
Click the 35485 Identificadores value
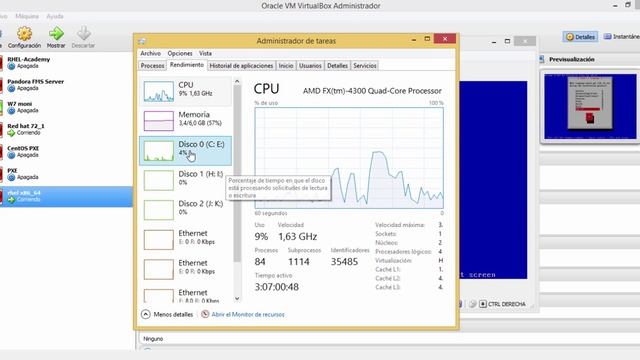[344, 262]
